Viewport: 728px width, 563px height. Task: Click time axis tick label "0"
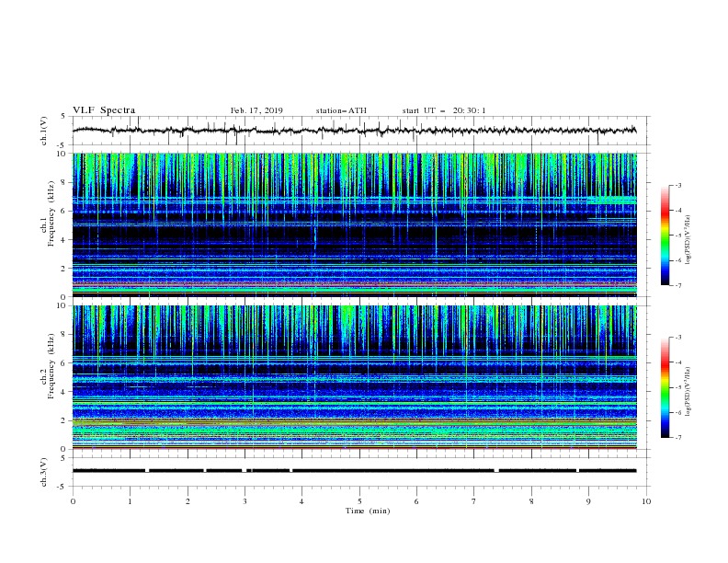point(73,501)
